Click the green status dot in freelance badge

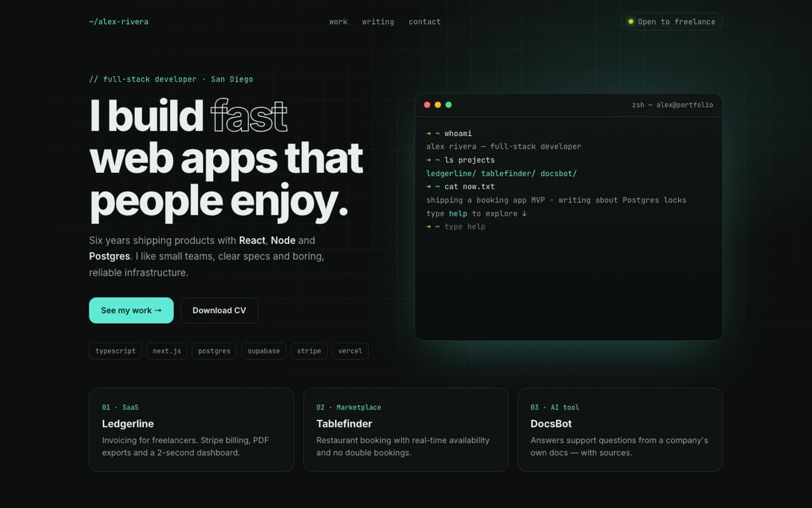pyautogui.click(x=631, y=22)
